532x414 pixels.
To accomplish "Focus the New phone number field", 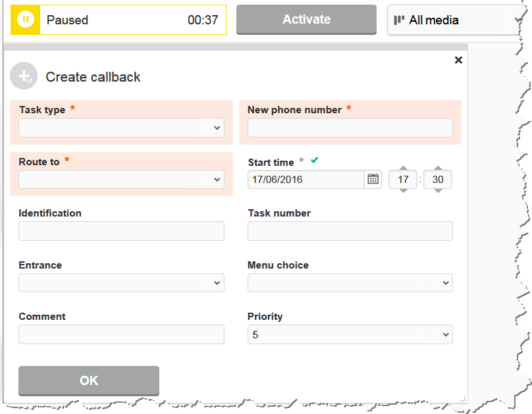I will [x=350, y=128].
